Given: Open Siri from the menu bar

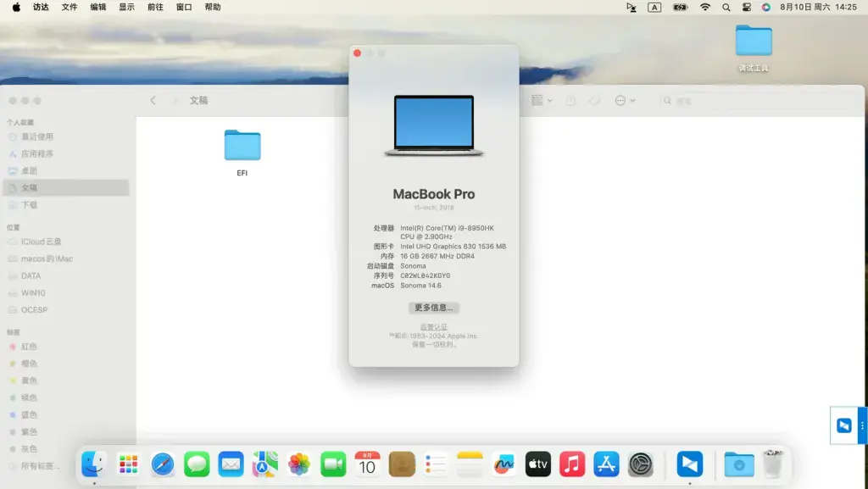Looking at the screenshot, I should click(x=766, y=7).
